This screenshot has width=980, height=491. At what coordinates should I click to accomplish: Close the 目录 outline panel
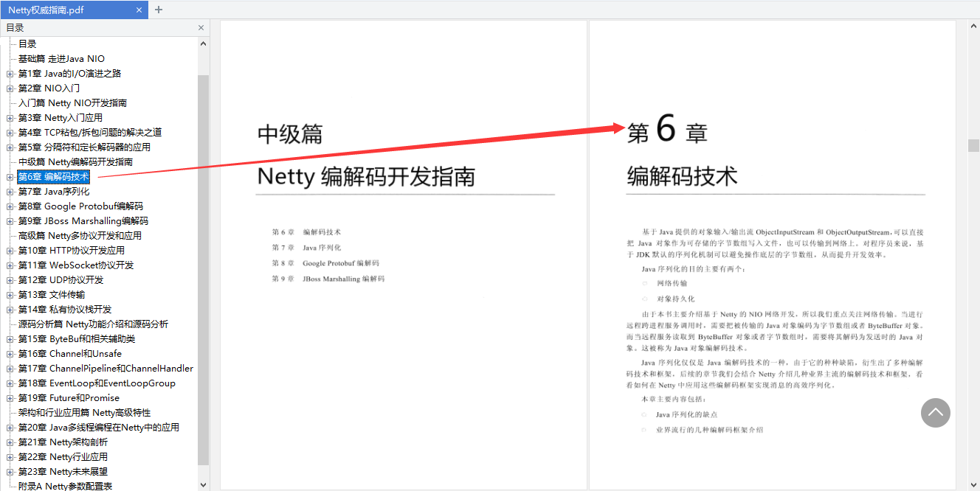coord(201,28)
